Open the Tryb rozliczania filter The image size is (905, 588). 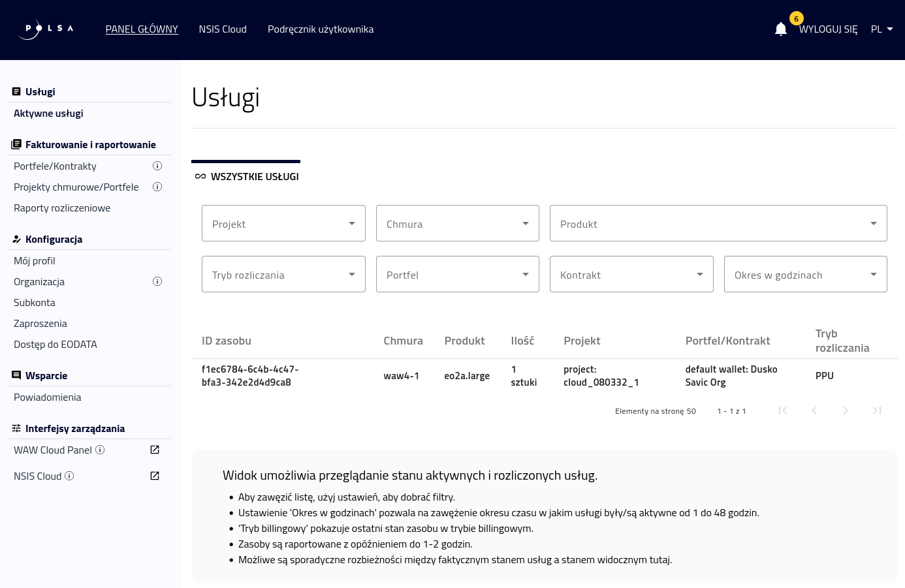283,274
